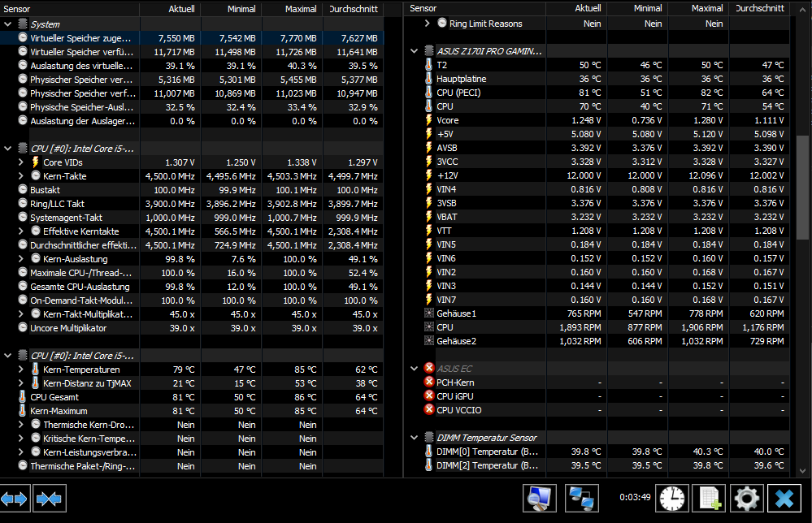This screenshot has width=812, height=523.
Task: Click the Gehäuse1 fan icon
Action: pos(429,313)
